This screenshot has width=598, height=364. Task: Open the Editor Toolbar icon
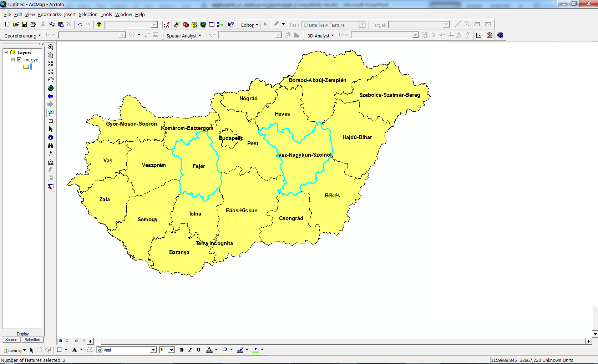(x=166, y=25)
